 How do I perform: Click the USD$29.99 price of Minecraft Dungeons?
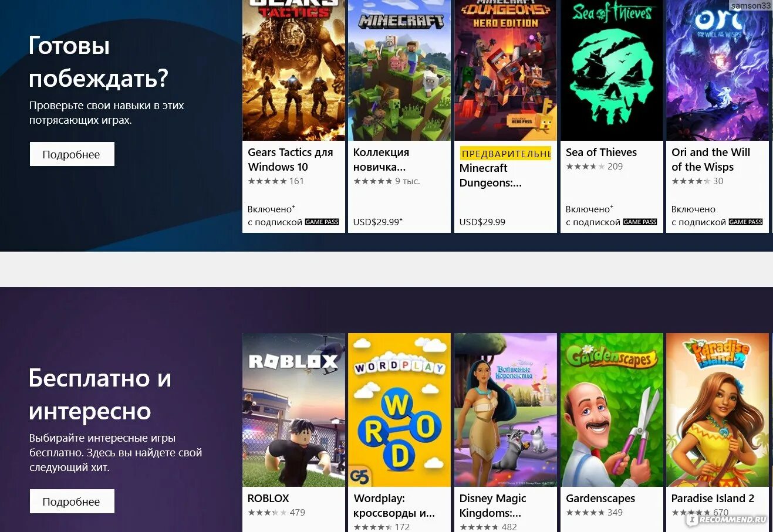click(482, 222)
